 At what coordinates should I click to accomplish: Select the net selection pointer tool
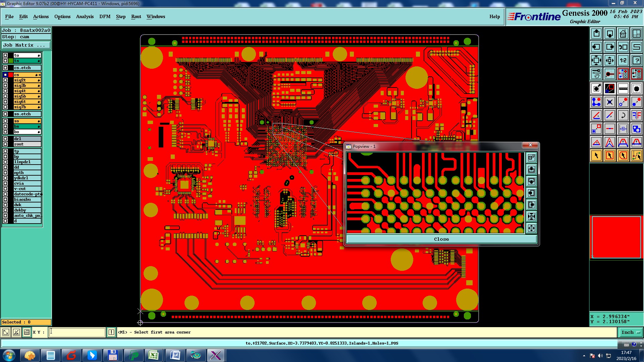[x=636, y=156]
